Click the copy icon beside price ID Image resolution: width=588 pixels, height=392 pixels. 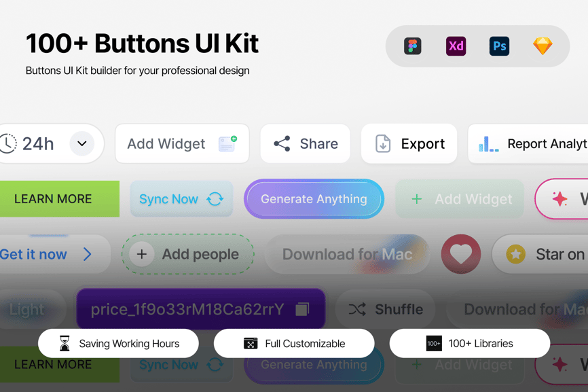coord(302,309)
